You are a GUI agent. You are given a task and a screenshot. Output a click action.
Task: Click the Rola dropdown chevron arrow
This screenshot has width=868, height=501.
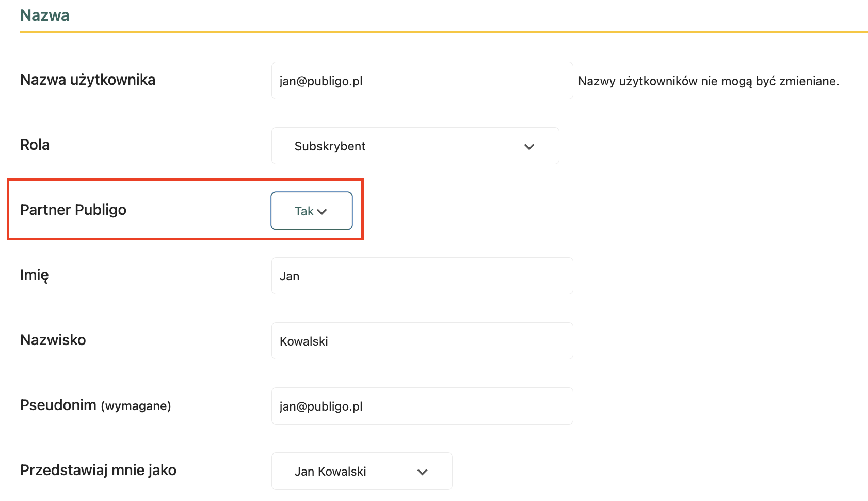pyautogui.click(x=529, y=147)
